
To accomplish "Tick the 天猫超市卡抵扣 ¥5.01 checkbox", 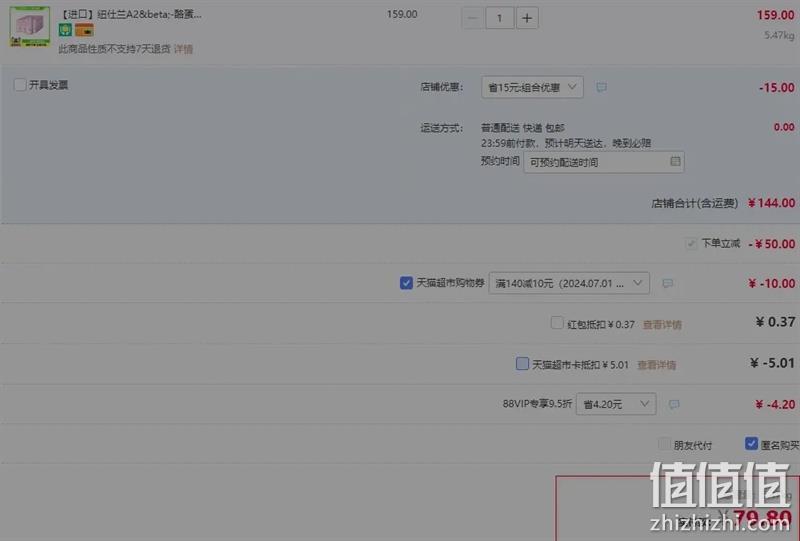I will point(522,363).
